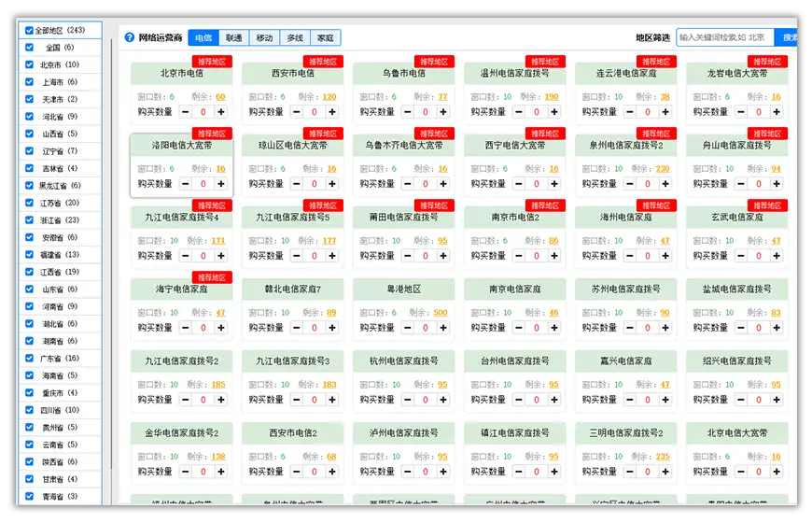
Task: Uncheck the 全部地区 checkbox
Action: [x=29, y=31]
